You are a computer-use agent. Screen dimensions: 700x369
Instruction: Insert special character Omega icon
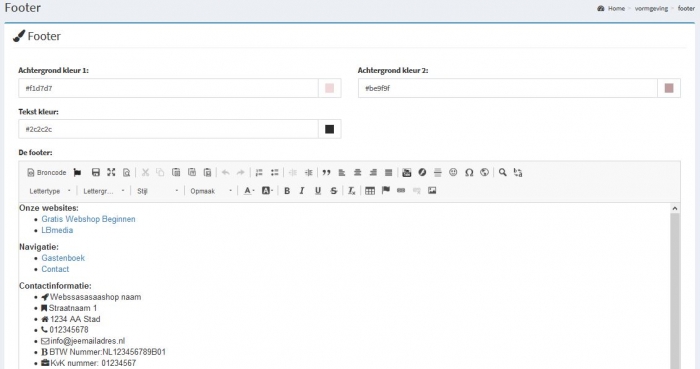tap(469, 172)
